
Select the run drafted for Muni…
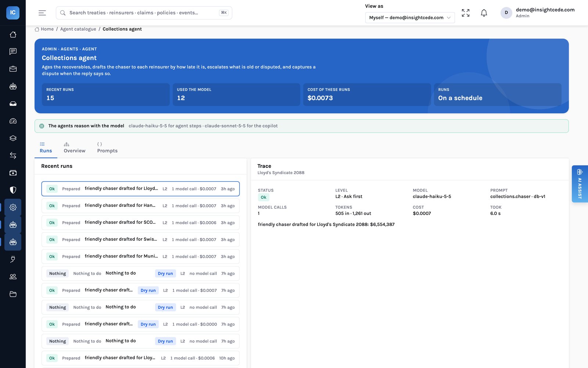(140, 256)
